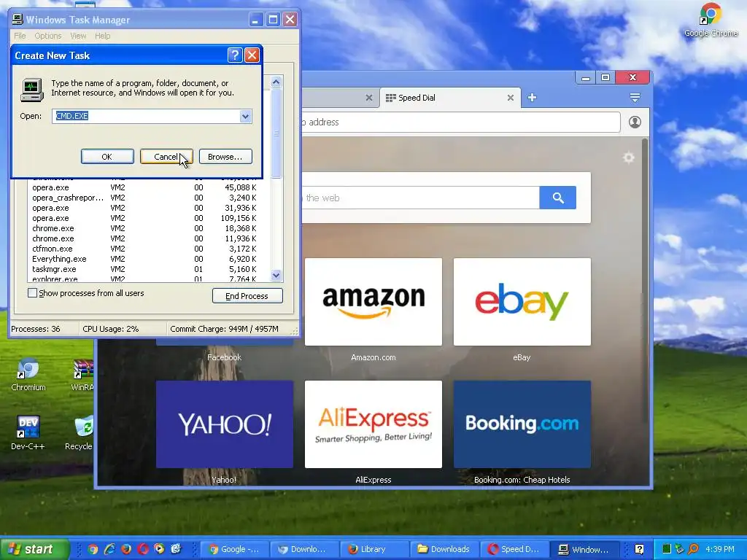This screenshot has width=747, height=560.
Task: Click the Opera address bar
Action: tap(460, 122)
